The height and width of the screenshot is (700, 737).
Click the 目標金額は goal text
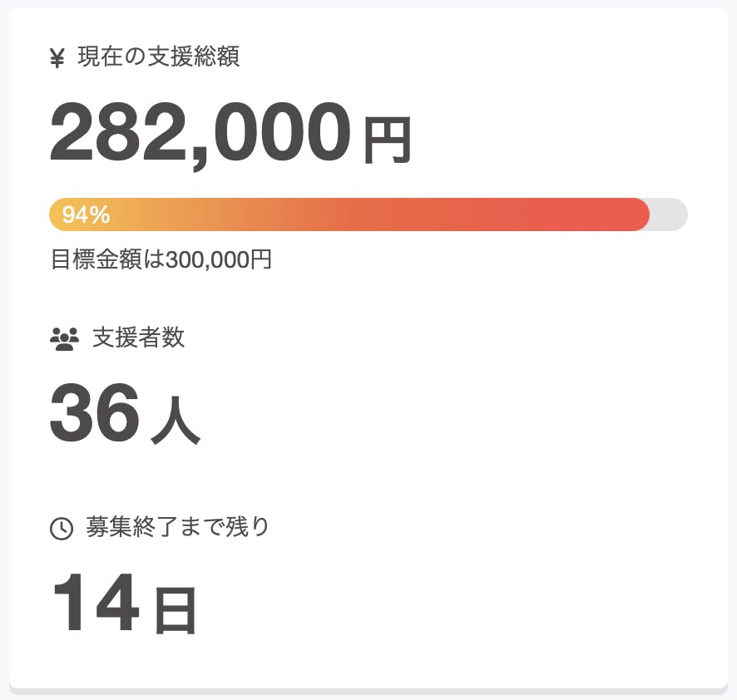tap(108, 260)
